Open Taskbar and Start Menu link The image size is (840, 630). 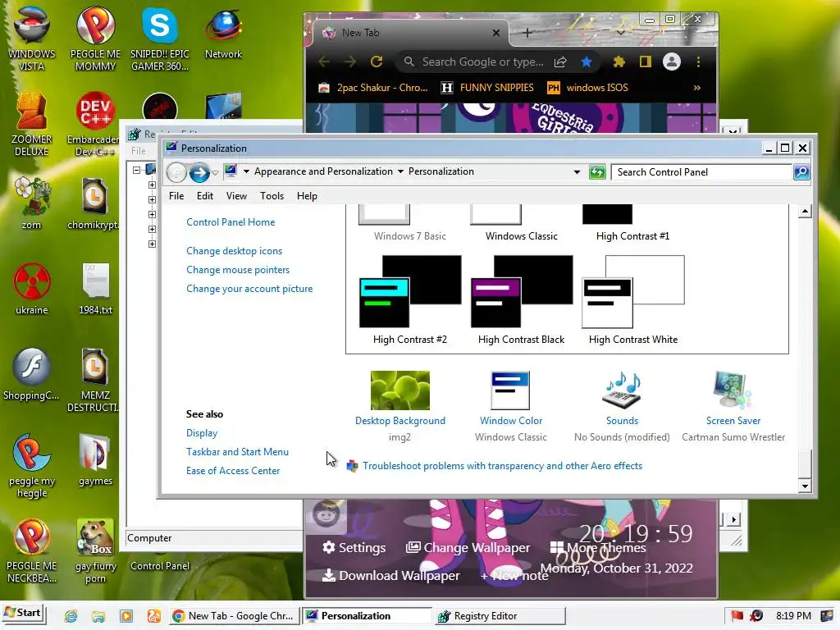[237, 452]
